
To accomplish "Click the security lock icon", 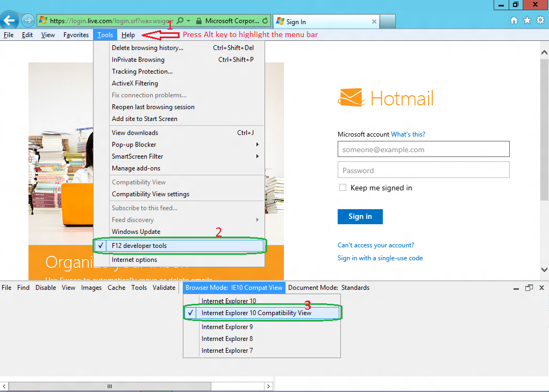I will (x=198, y=21).
